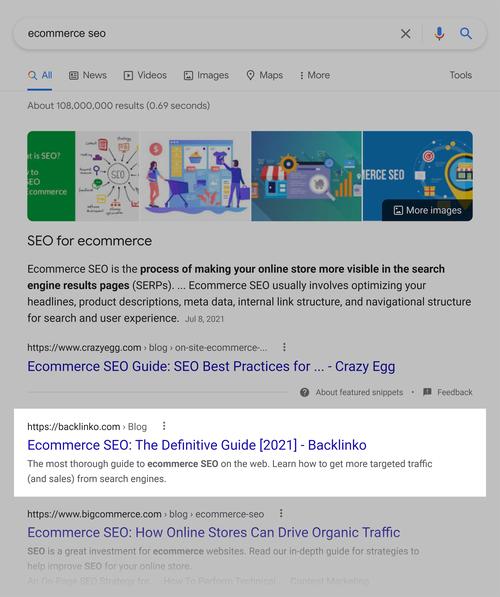Start voice search with the microphone icon
Viewport: 500px width, 597px height.
(x=439, y=34)
